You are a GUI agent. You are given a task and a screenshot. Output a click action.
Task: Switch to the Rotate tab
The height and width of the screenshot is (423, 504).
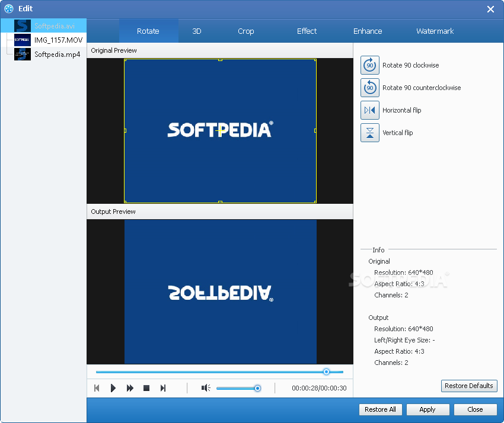coord(148,31)
